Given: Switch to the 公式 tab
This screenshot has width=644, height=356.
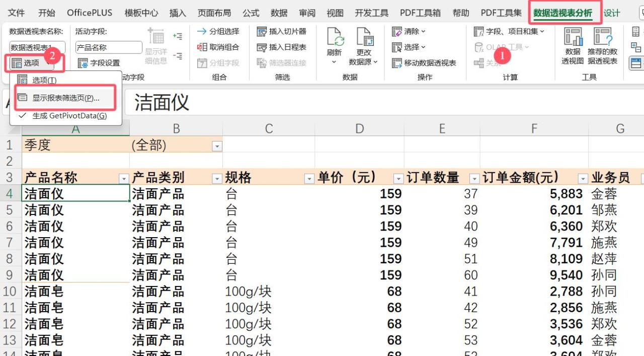Looking at the screenshot, I should point(251,13).
